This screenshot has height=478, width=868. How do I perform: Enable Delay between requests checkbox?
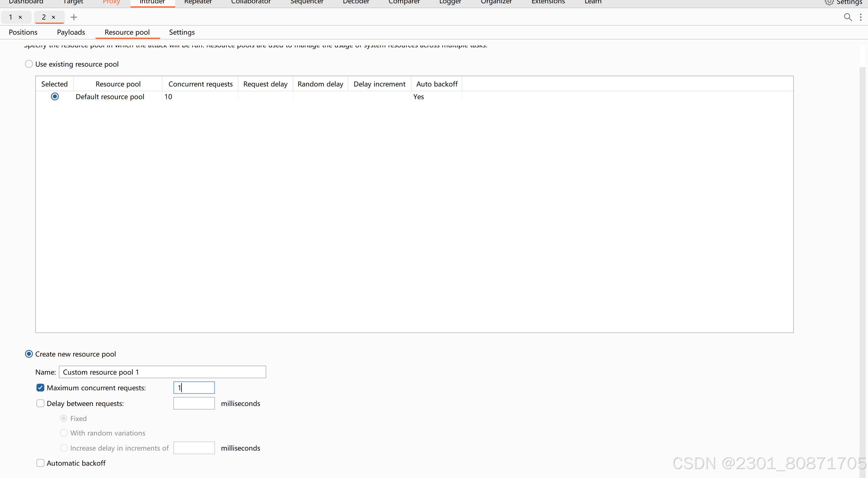40,403
